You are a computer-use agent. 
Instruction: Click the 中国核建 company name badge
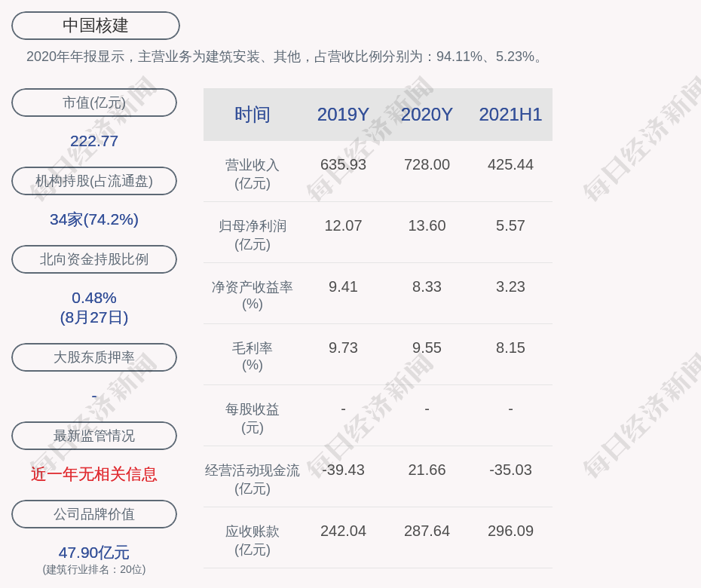(96, 26)
